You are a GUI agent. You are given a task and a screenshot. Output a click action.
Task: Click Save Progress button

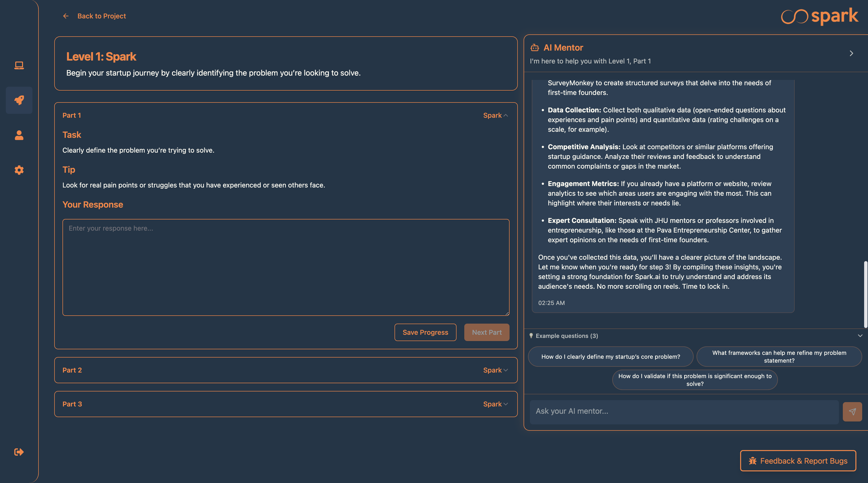[x=425, y=332]
